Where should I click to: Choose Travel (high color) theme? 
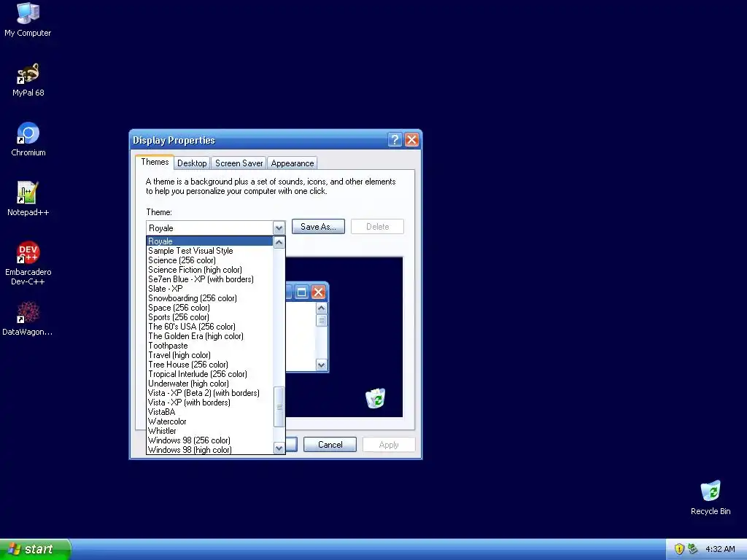click(209, 355)
